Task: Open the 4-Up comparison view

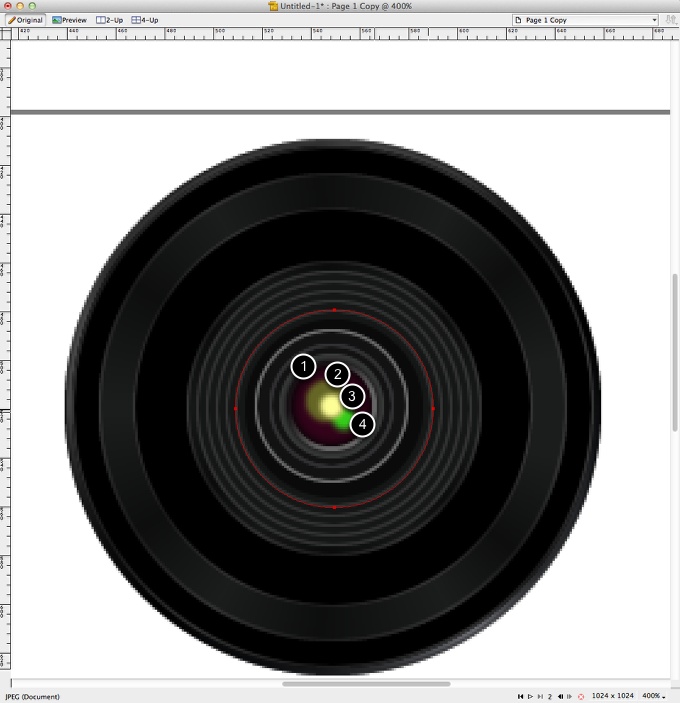Action: tap(145, 20)
